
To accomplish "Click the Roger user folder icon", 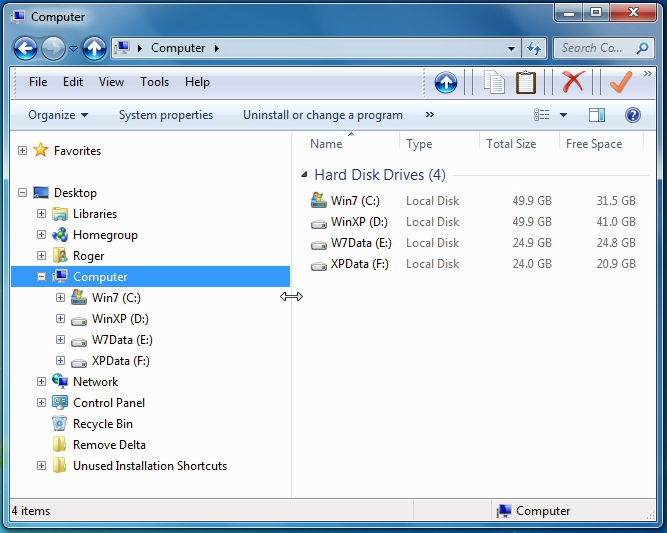I will [x=60, y=255].
